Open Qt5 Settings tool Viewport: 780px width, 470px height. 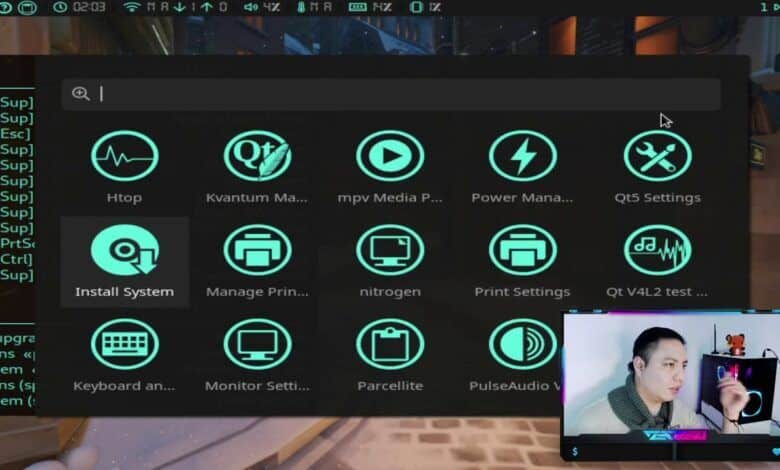coord(658,167)
